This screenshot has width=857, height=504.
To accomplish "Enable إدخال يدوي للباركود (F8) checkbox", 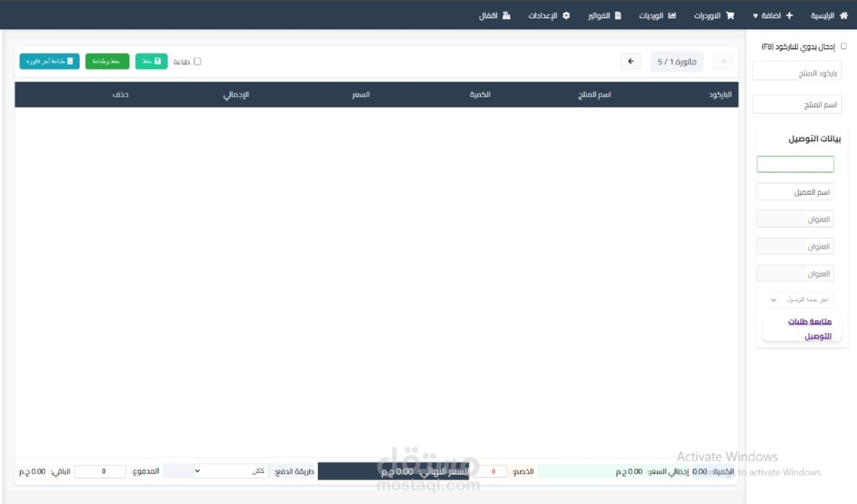I will [843, 46].
